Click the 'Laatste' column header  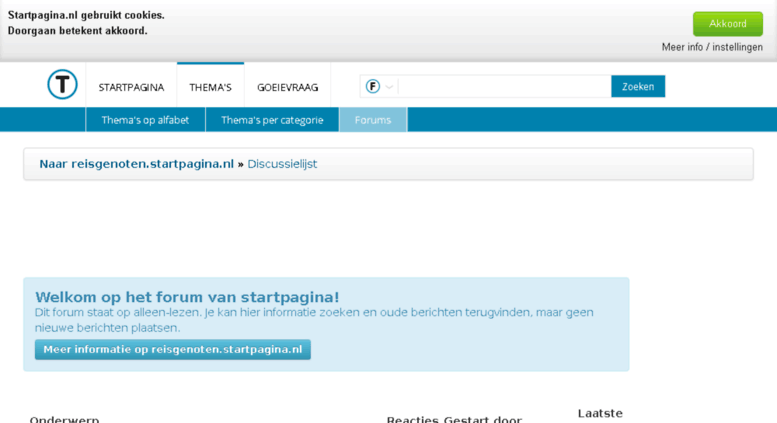point(600,413)
